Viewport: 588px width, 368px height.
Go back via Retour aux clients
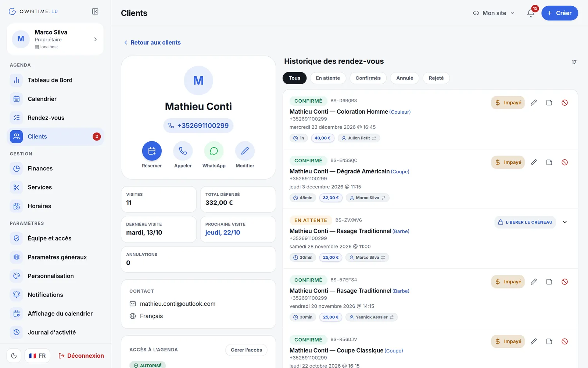click(x=152, y=43)
